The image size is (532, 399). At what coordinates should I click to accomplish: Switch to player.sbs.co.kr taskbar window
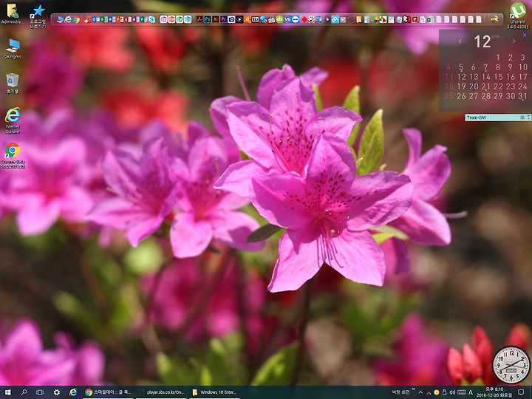click(x=162, y=392)
